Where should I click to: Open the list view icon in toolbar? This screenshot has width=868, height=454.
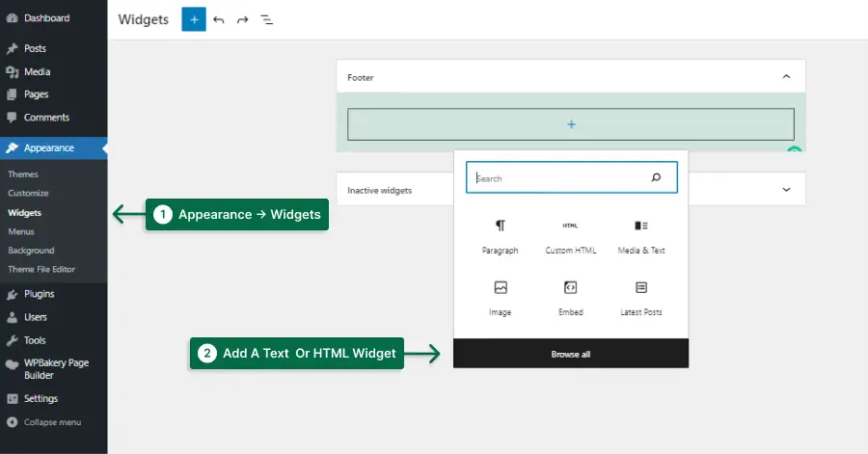(267, 20)
